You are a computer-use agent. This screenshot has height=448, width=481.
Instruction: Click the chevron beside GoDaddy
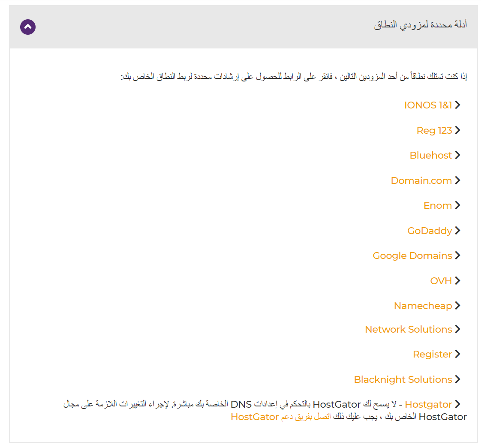click(458, 230)
